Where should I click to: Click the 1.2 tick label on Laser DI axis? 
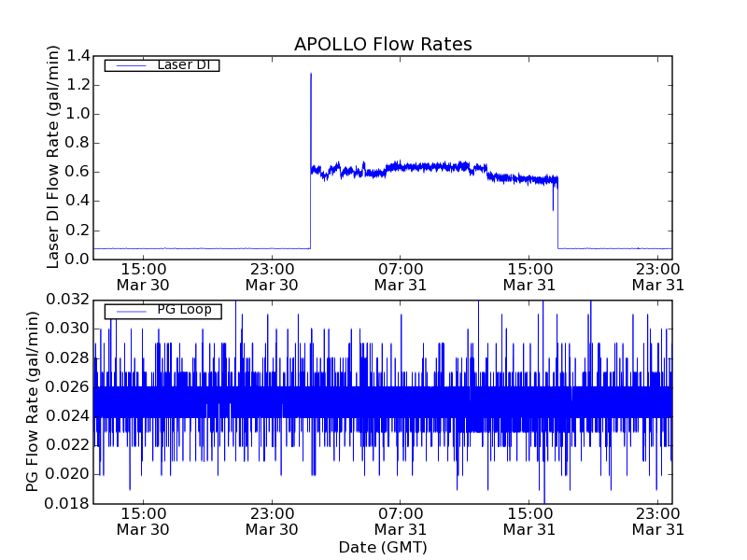pos(78,85)
